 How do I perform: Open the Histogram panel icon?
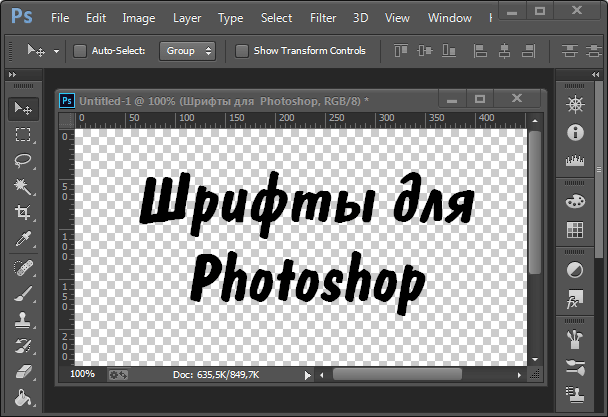click(575, 160)
